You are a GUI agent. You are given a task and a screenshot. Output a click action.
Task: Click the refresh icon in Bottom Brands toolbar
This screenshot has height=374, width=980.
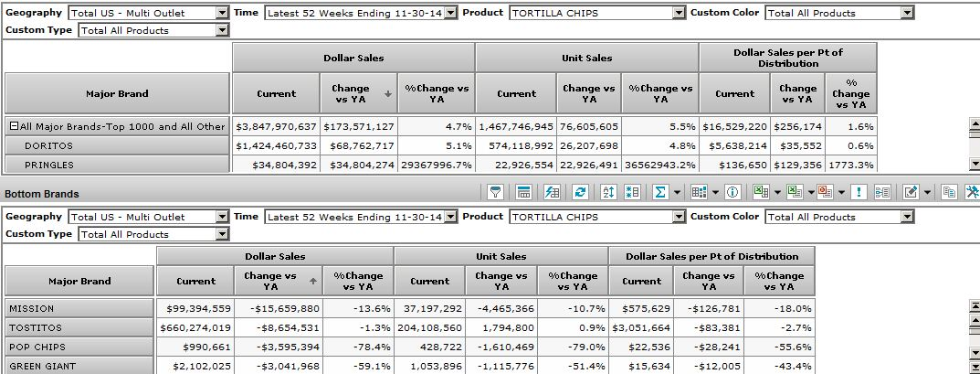[x=579, y=193]
